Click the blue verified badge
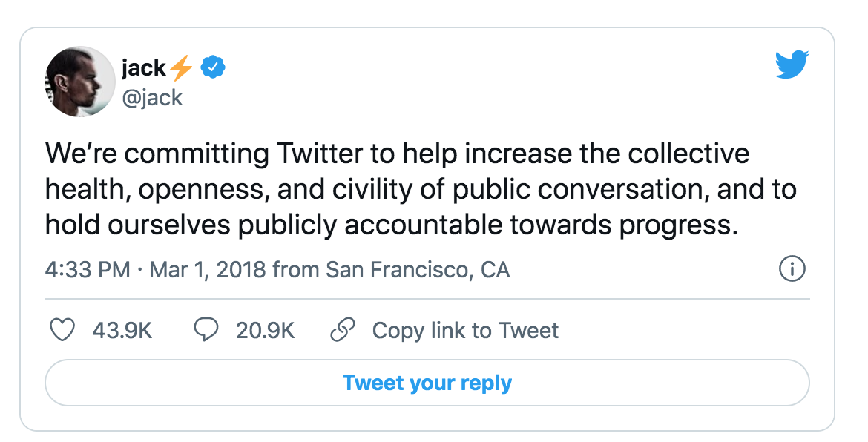The width and height of the screenshot is (868, 442). (x=213, y=67)
